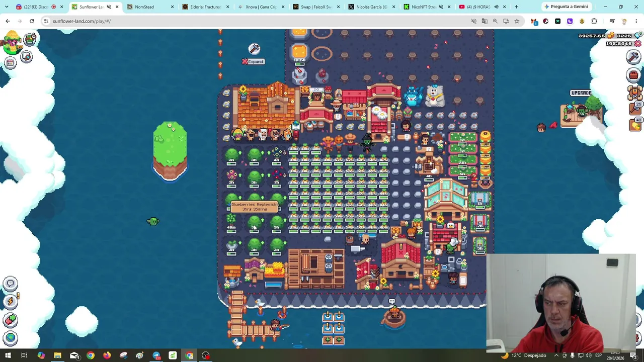The image size is (644, 362).
Task: Launch Firefox from the taskbar
Action: point(107,355)
